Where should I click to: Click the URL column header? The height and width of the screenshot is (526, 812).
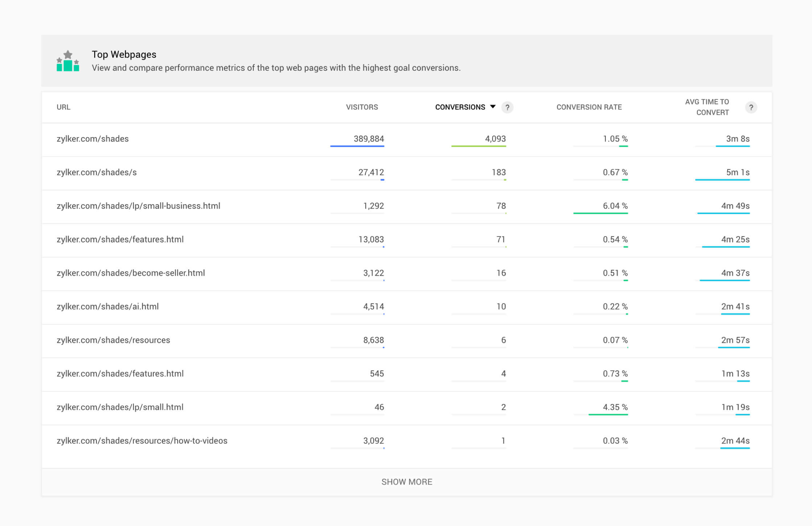(x=63, y=107)
